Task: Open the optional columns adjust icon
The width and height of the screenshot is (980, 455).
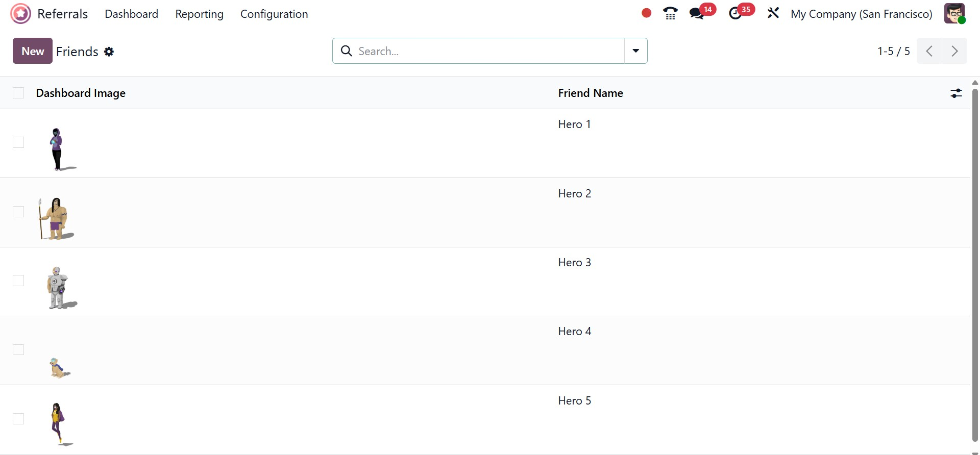Action: click(956, 93)
